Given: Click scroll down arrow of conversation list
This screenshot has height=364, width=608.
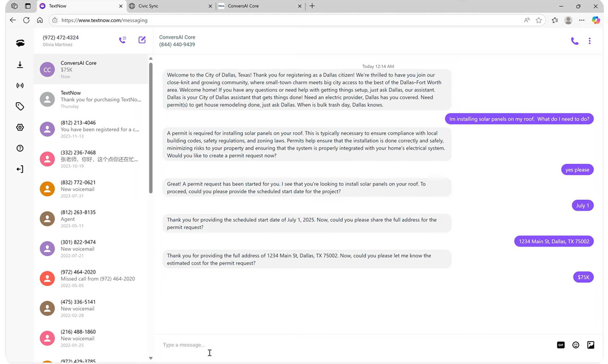Looking at the screenshot, I should point(151,358).
